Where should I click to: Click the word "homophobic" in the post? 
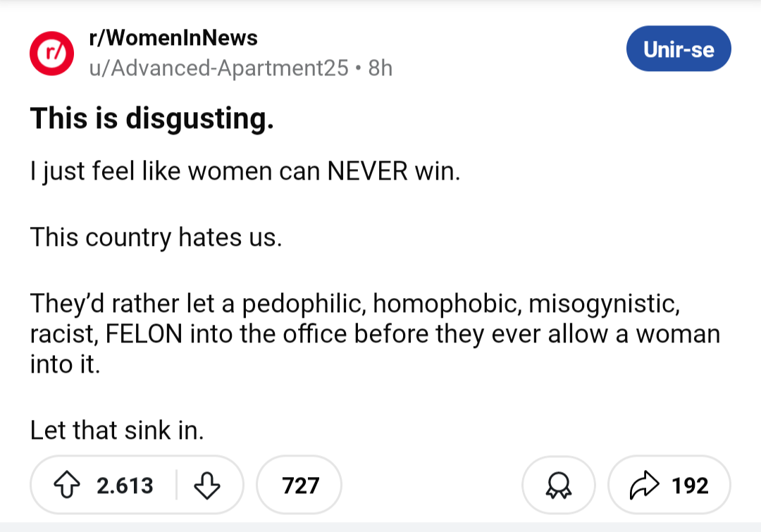click(446, 304)
